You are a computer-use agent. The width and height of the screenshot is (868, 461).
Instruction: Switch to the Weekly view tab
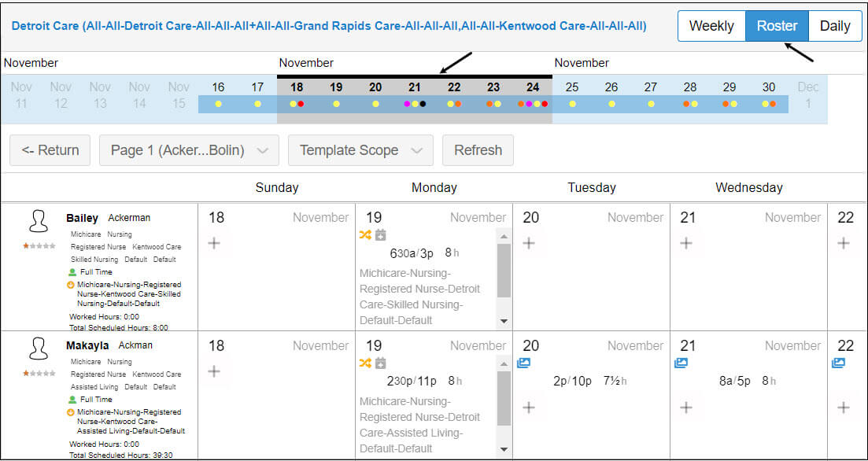click(x=711, y=26)
